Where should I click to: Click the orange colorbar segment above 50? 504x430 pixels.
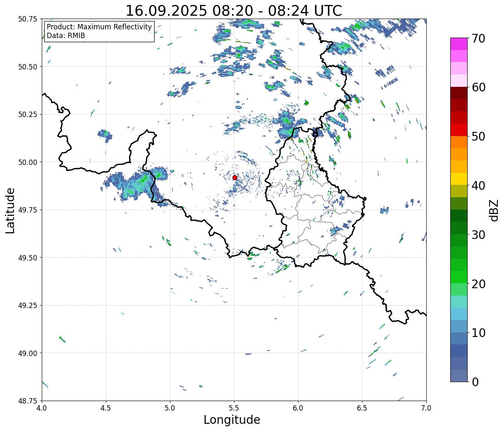[x=459, y=142]
